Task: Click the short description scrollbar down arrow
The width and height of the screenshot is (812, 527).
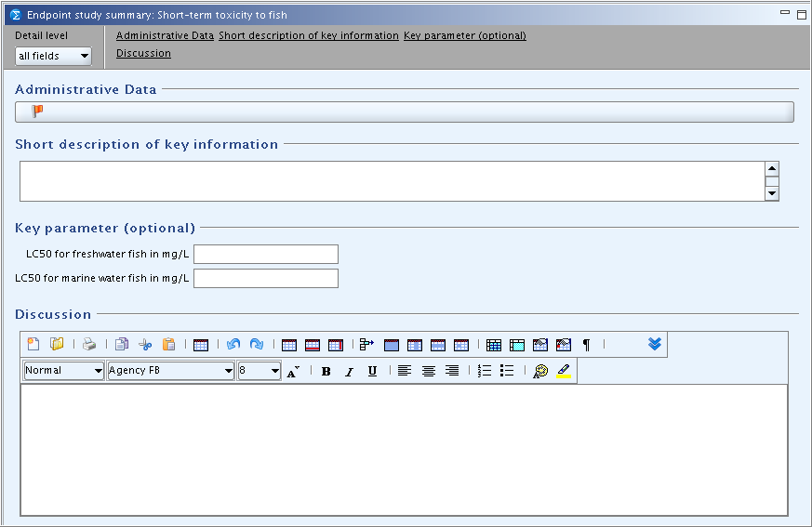Action: point(772,193)
